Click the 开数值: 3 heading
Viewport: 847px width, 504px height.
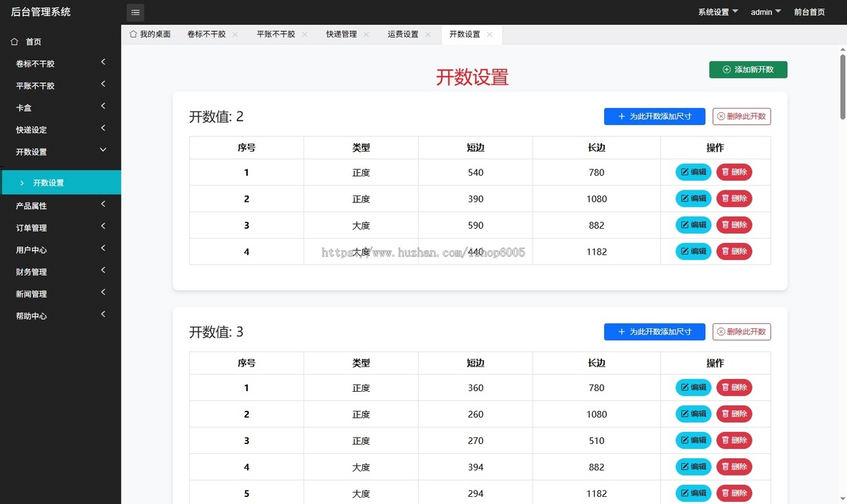coord(216,332)
